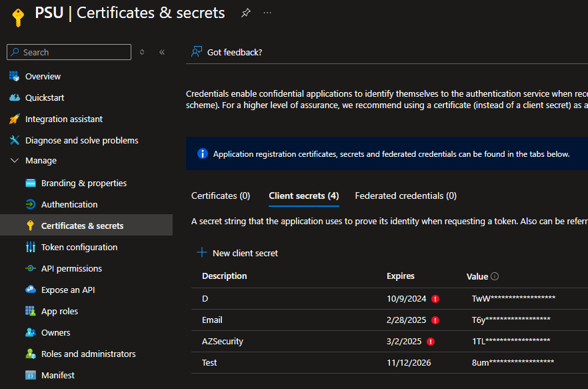Click the expired warning icon for 3/2/2025
Image resolution: width=588 pixels, height=389 pixels.
(x=431, y=342)
